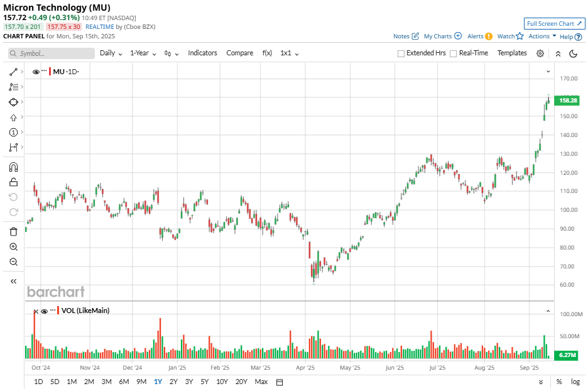Click the Symbol search input field
The height and width of the screenshot is (391, 588).
[x=52, y=53]
